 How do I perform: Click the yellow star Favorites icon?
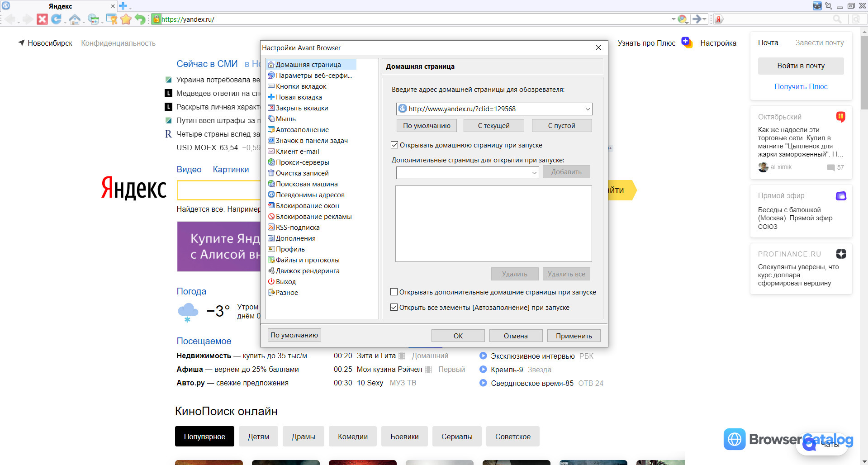[x=126, y=19]
